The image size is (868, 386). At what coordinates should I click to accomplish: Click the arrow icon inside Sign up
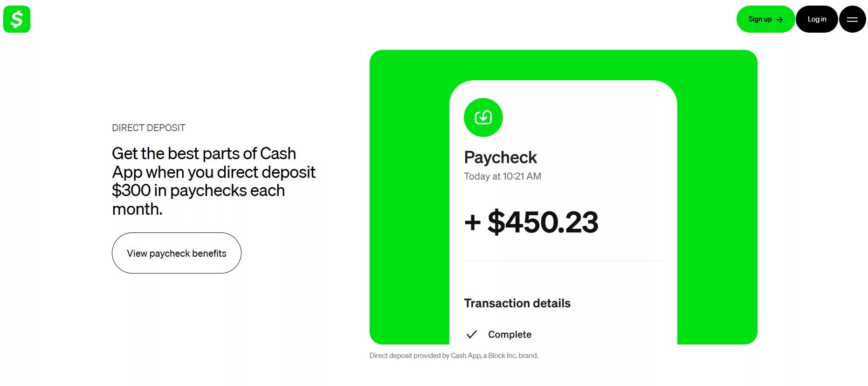coord(780,19)
